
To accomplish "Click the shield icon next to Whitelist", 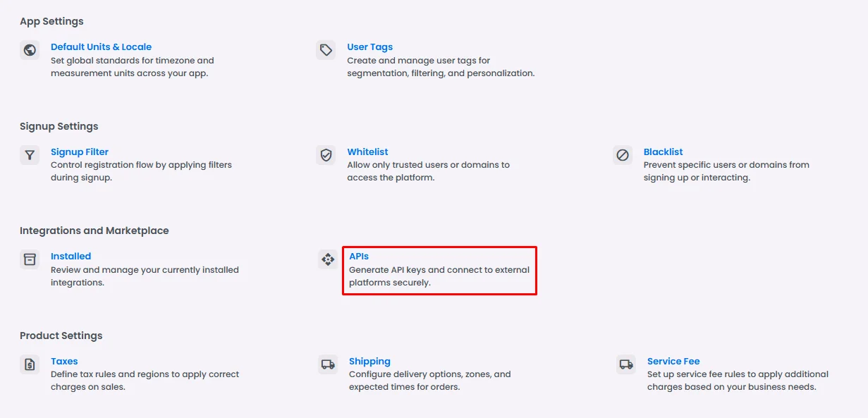I will point(326,155).
